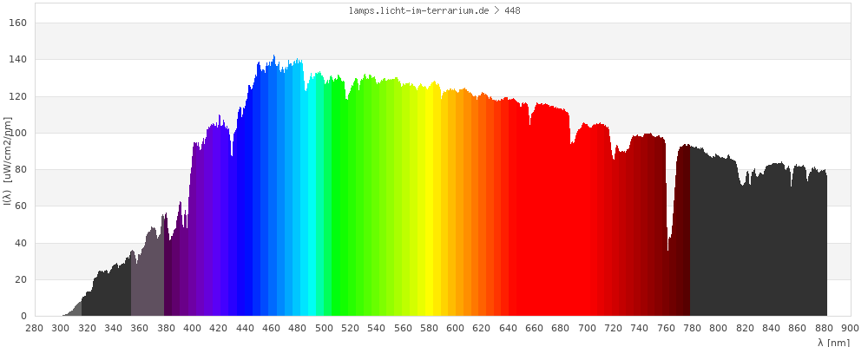
Task: Select the 500 tick on the wavelength axis
Action: 324,328
